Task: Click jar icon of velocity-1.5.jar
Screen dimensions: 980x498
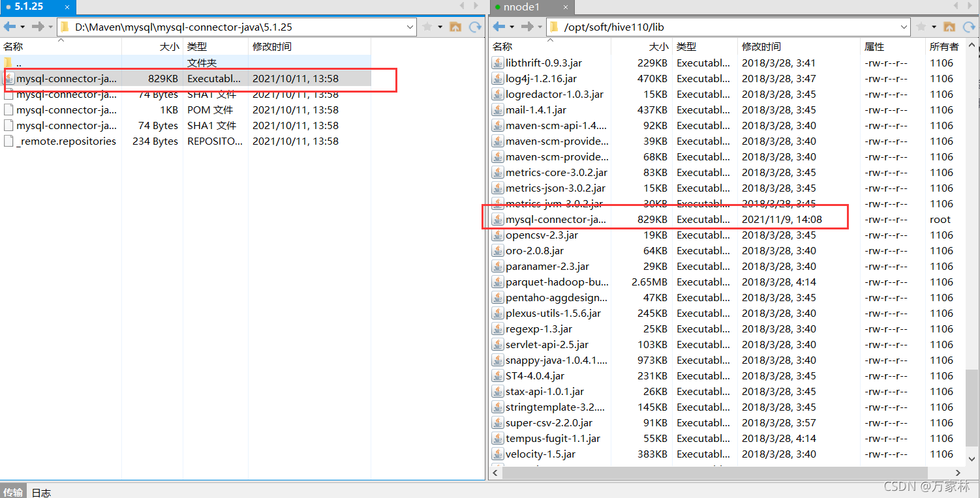Action: pos(498,454)
